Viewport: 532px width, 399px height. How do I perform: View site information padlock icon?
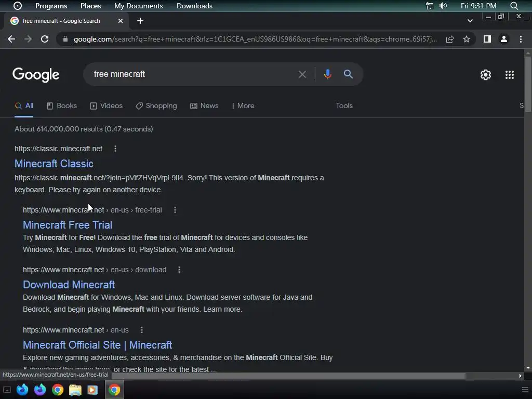click(65, 39)
